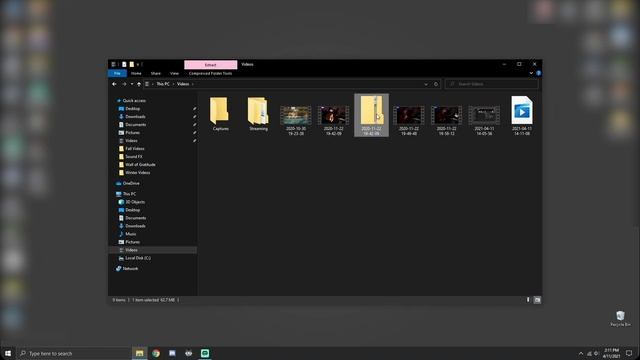This screenshot has height=360, width=640.
Task: Launch Google Chrome from the taskbar
Action: [156, 353]
